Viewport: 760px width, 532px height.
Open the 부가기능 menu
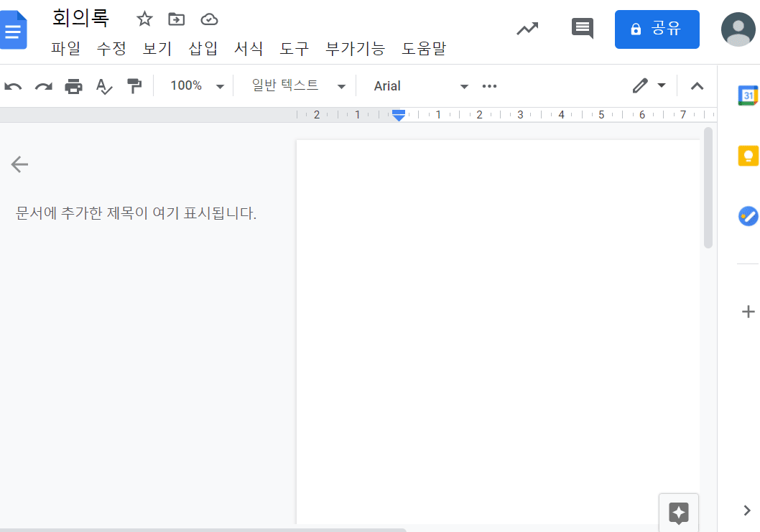[356, 48]
